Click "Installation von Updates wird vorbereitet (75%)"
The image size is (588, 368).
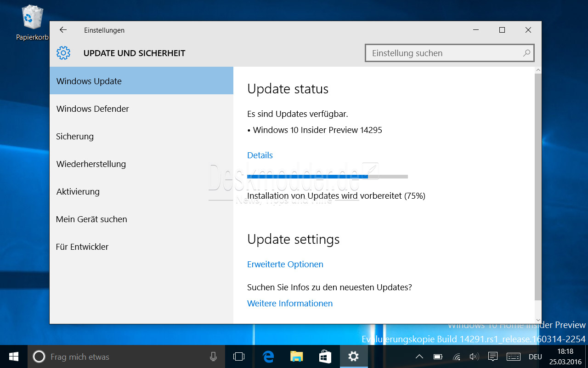click(x=336, y=195)
